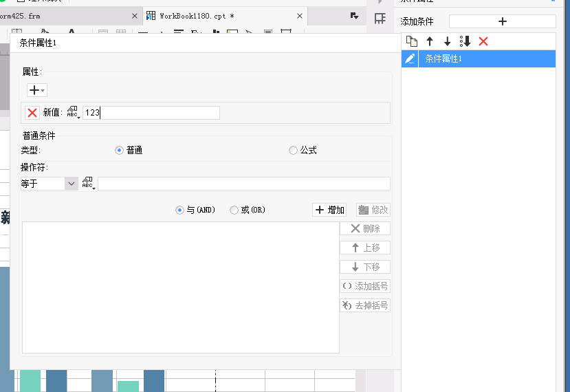Click the copy condition icon
570x392 pixels.
point(412,42)
